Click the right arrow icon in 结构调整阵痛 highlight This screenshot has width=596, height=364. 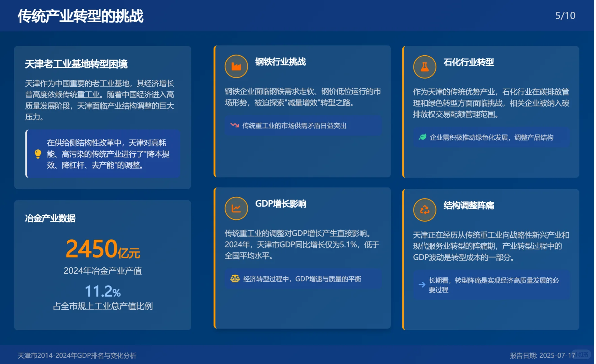421,284
